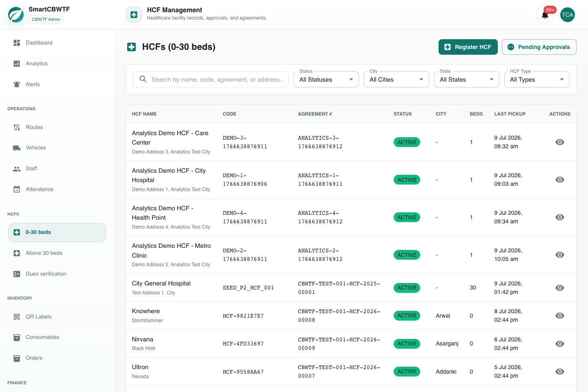
Task: Open the City filter dropdown
Action: point(396,79)
